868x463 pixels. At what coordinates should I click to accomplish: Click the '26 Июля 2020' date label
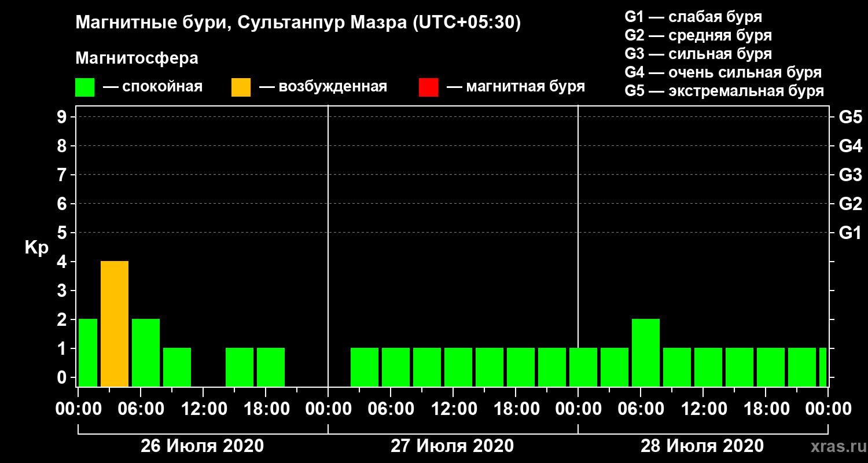click(x=203, y=446)
